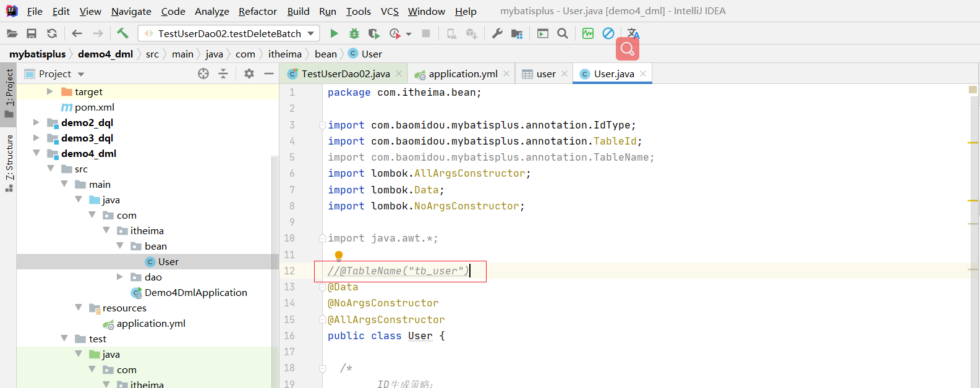Close the User.java tab
This screenshot has height=388, width=980.
(x=643, y=74)
